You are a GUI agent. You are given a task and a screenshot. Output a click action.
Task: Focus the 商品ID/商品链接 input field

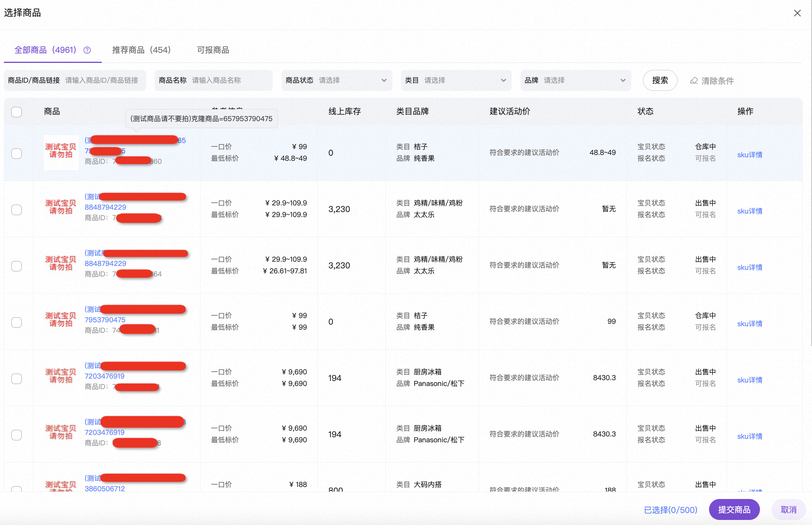75,80
